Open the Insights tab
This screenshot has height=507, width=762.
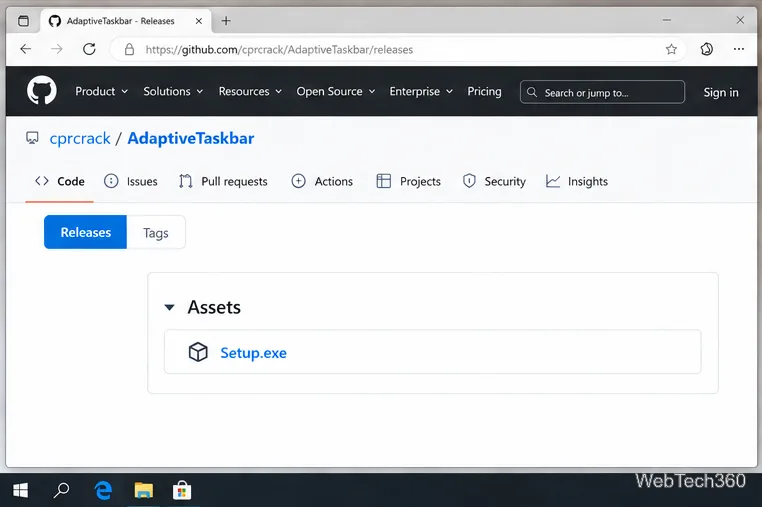(577, 181)
